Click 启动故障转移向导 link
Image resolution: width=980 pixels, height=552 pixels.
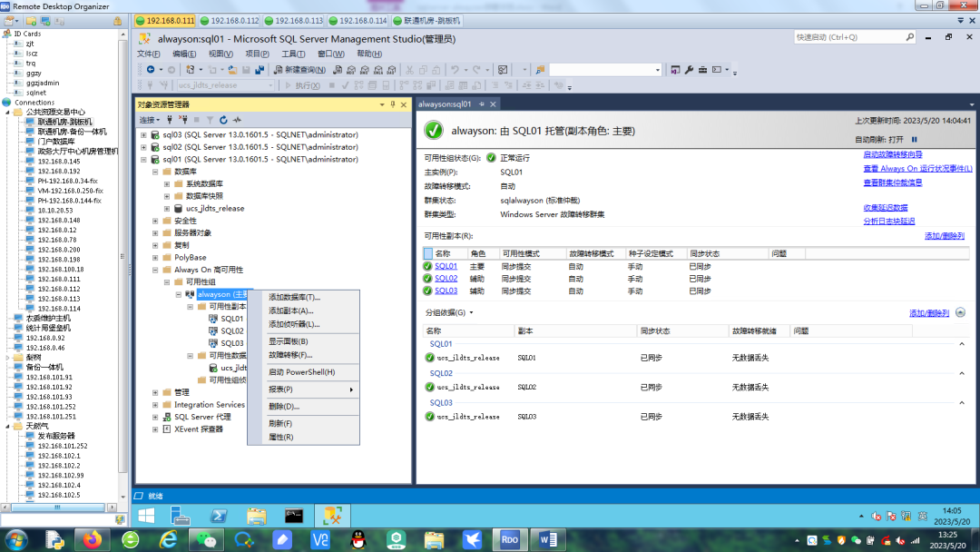pyautogui.click(x=893, y=154)
